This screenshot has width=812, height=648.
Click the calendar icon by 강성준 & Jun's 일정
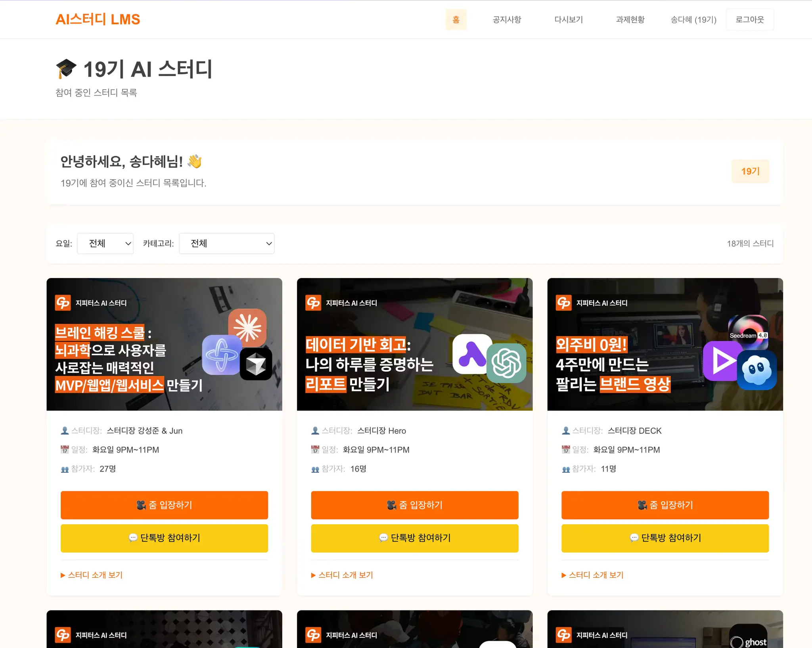pyautogui.click(x=65, y=450)
